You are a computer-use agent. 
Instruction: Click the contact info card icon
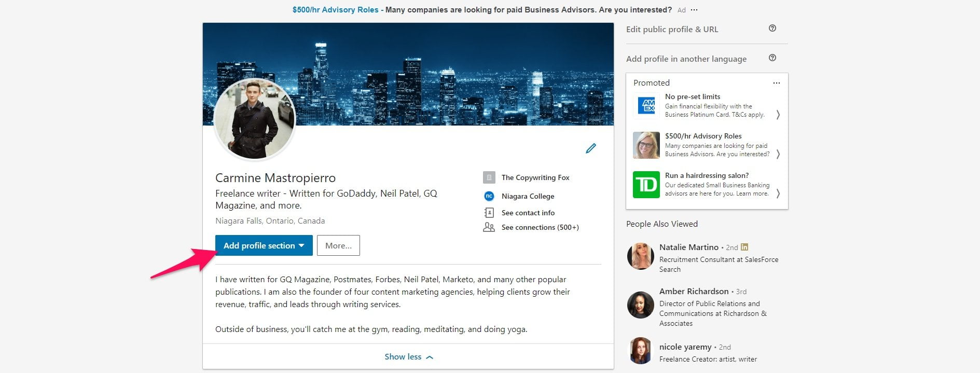(489, 213)
